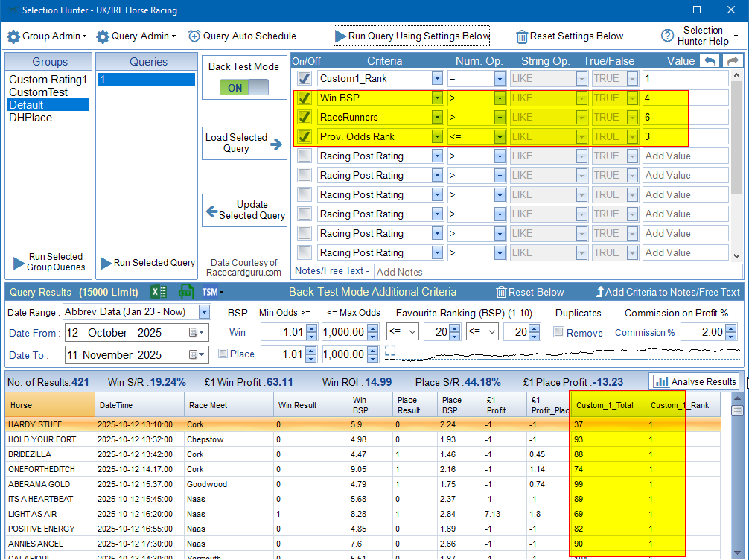Uncheck the Win BSP criteria checkbox
Screen dimensions: 749x560
coord(305,98)
